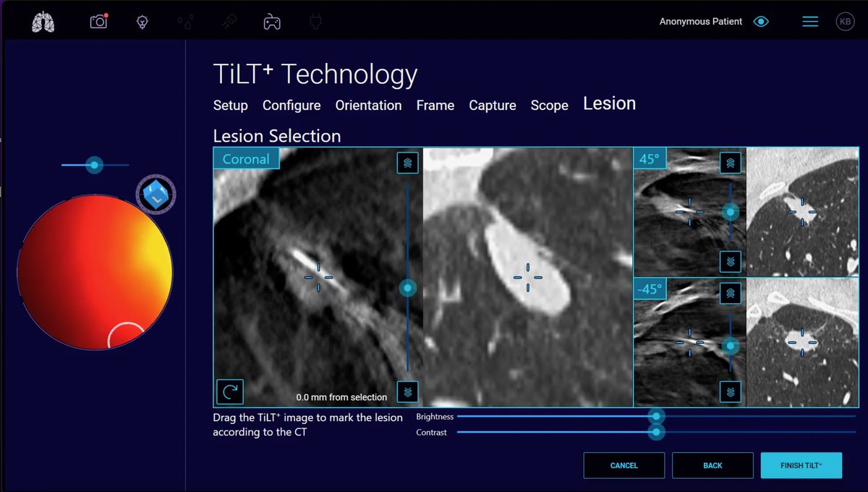The height and width of the screenshot is (492, 868).
Task: Click the tool icon next to droplets
Action: coord(229,22)
